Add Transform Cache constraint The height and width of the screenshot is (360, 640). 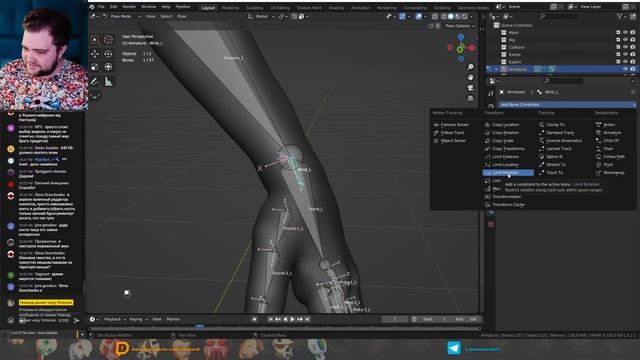(508, 204)
